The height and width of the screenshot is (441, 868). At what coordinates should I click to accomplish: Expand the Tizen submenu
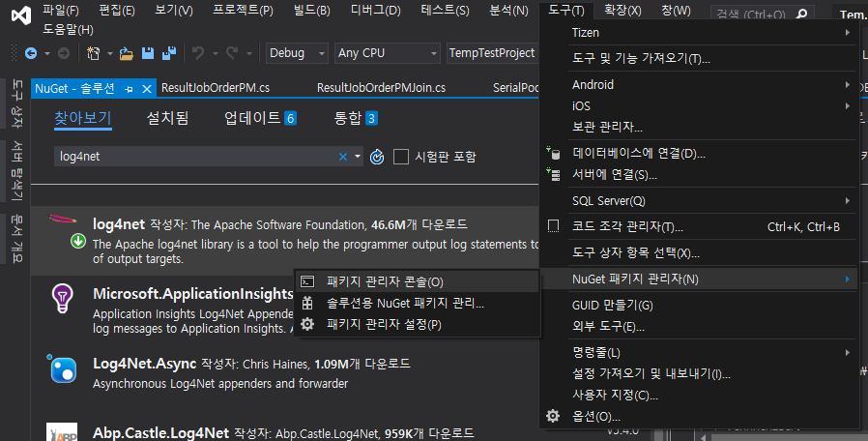(x=848, y=33)
